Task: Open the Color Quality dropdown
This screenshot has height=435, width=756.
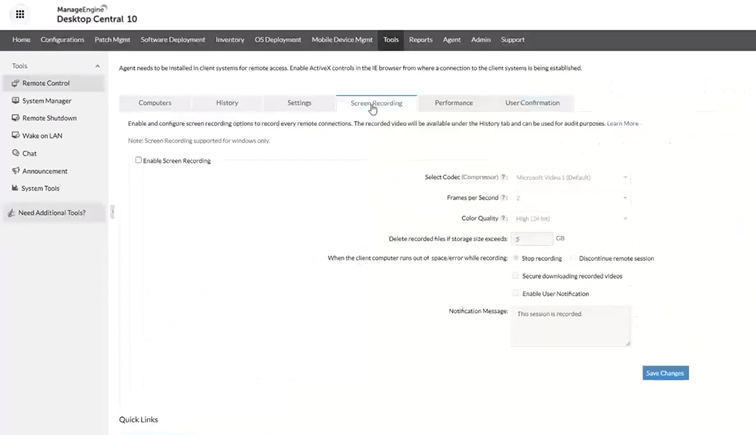Action: (x=571, y=218)
